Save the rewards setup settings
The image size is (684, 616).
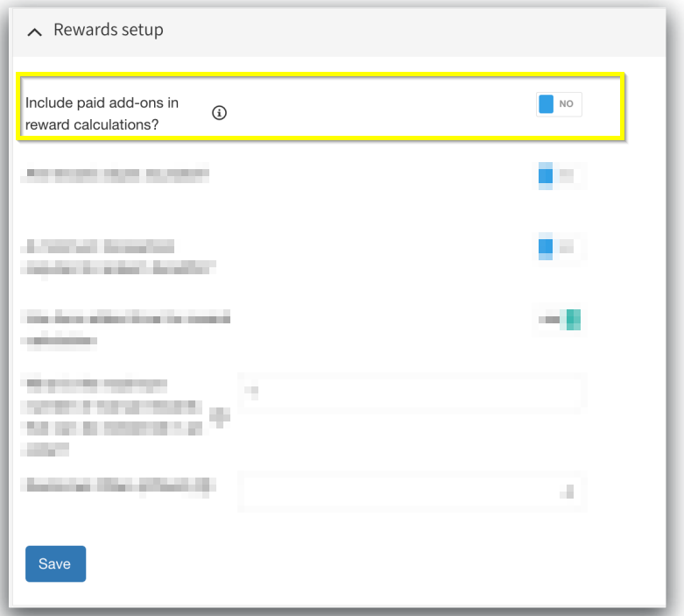tap(55, 563)
